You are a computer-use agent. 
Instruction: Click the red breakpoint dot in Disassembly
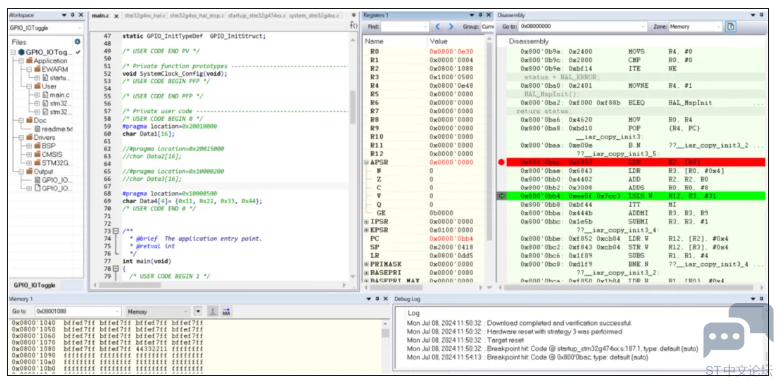click(x=501, y=162)
